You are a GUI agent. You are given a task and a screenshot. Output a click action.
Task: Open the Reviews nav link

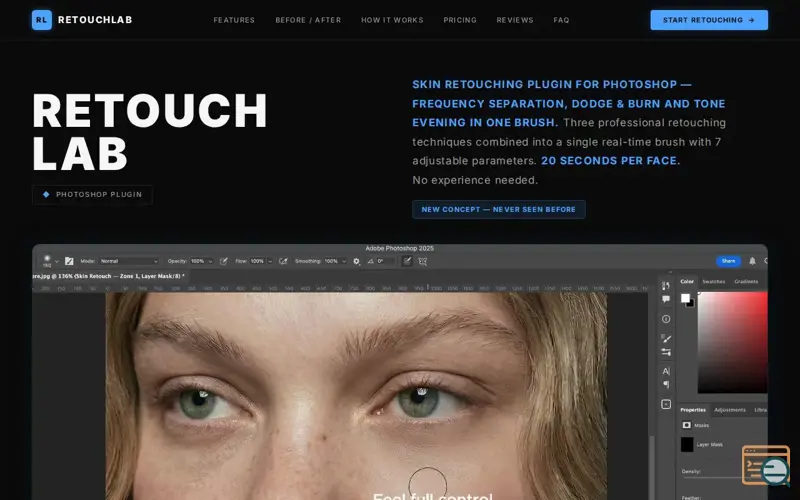pos(515,20)
